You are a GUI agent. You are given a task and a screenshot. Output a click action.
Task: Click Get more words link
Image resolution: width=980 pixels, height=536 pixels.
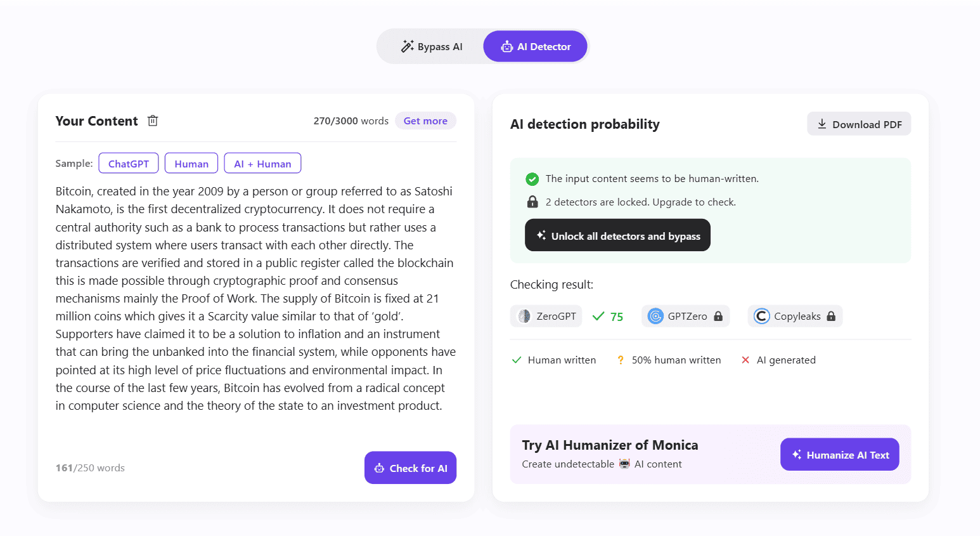425,121
